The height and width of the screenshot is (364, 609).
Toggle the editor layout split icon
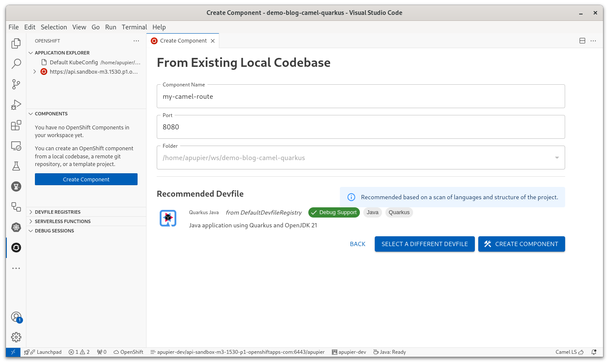582,41
